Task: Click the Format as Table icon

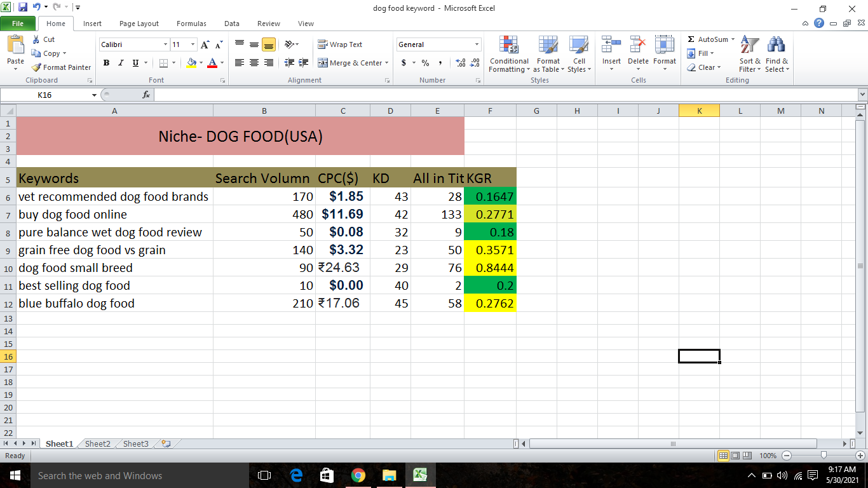Action: point(548,55)
